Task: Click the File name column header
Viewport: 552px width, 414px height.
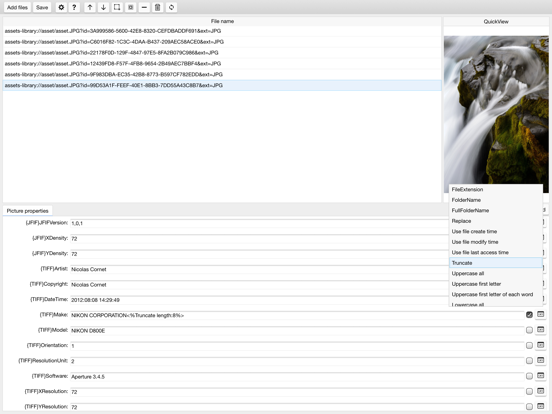Action: [x=222, y=21]
